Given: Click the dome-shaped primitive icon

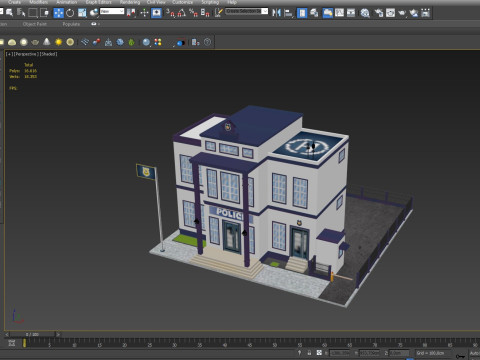Looking at the screenshot, I should point(12,42).
